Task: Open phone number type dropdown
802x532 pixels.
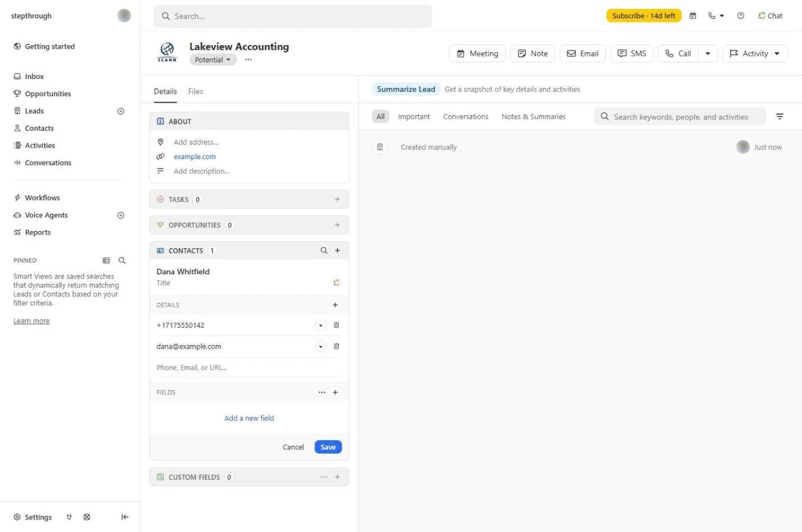Action: 321,325
